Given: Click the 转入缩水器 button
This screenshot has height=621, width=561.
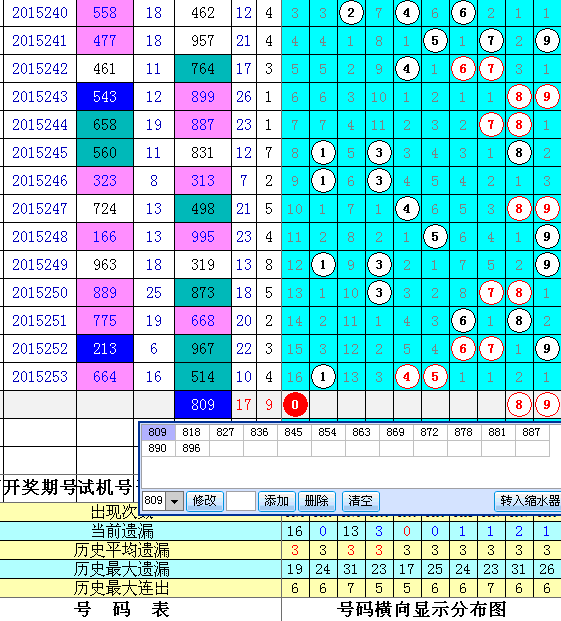Looking at the screenshot, I should (529, 501).
